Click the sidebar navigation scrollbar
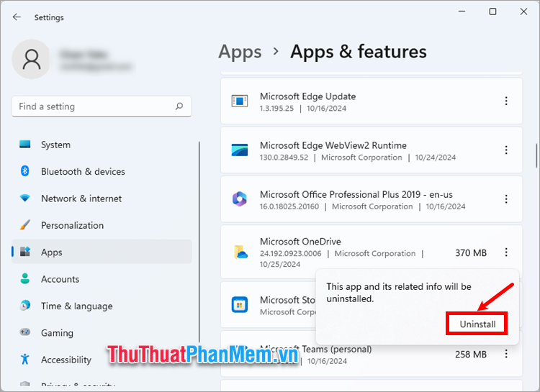This screenshot has width=540, height=392. tap(199, 241)
